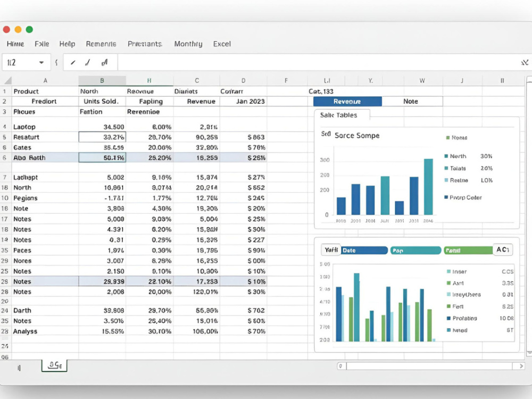Click the horizontal scrollbar right arrow
This screenshot has height=399, width=532.
coord(521,366)
